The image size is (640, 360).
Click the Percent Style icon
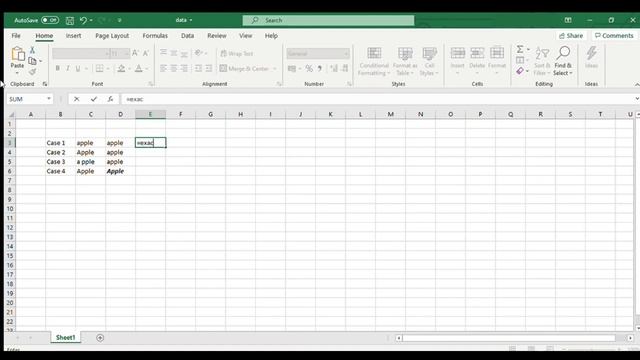point(309,68)
